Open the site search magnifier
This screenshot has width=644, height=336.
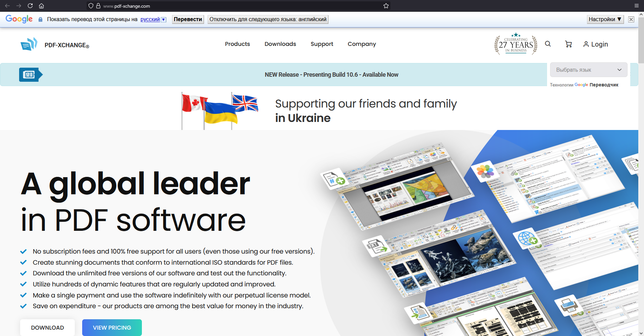(x=548, y=44)
